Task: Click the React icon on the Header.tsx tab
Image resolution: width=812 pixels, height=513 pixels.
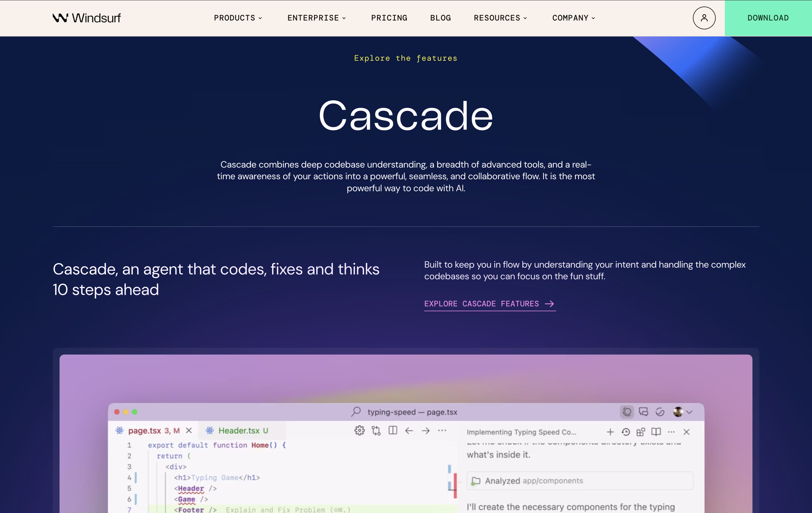Action: [210, 430]
